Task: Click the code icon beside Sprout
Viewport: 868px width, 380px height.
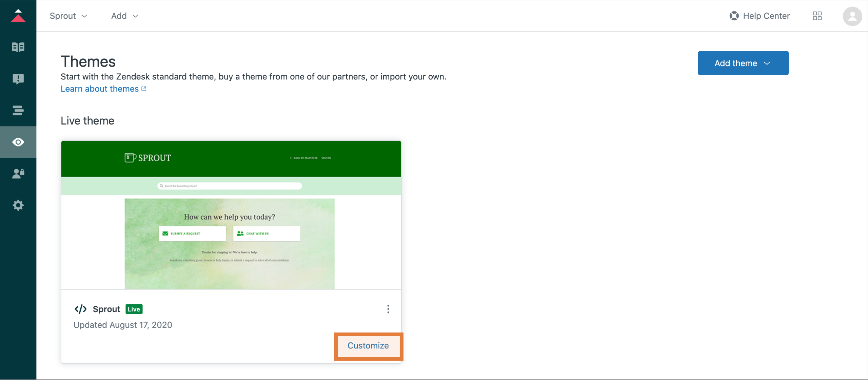Action: pyautogui.click(x=81, y=309)
